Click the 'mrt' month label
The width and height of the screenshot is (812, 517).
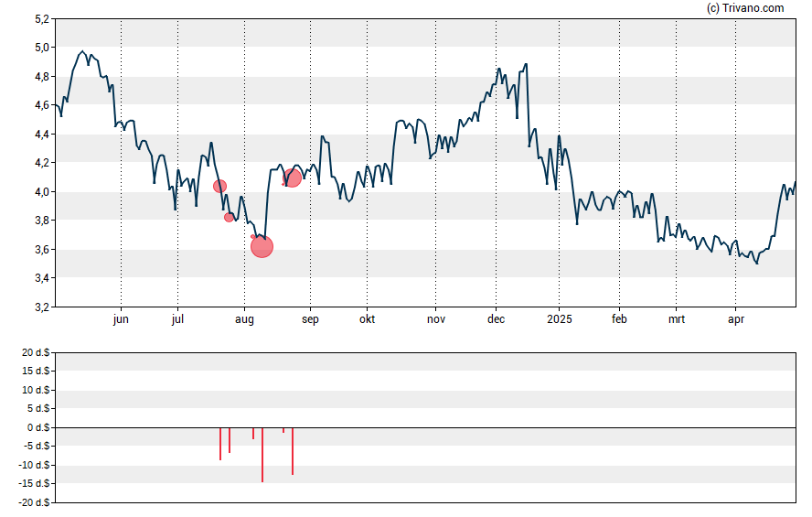click(x=677, y=319)
